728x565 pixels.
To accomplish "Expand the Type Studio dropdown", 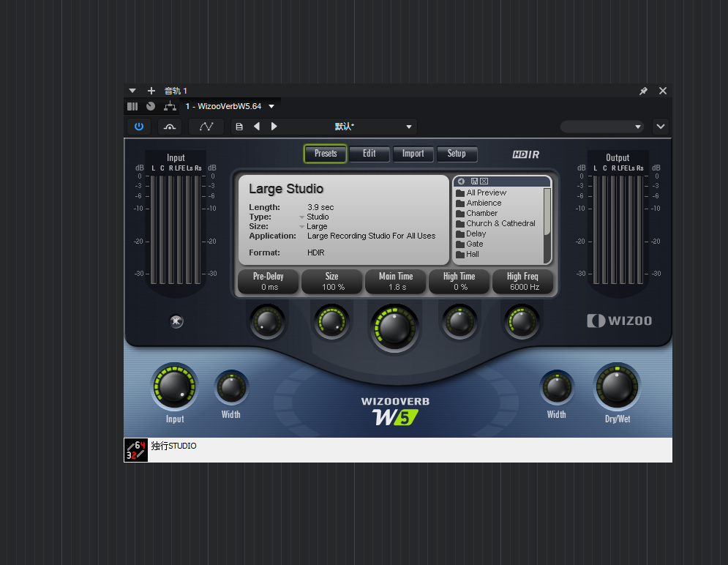I will pyautogui.click(x=301, y=217).
